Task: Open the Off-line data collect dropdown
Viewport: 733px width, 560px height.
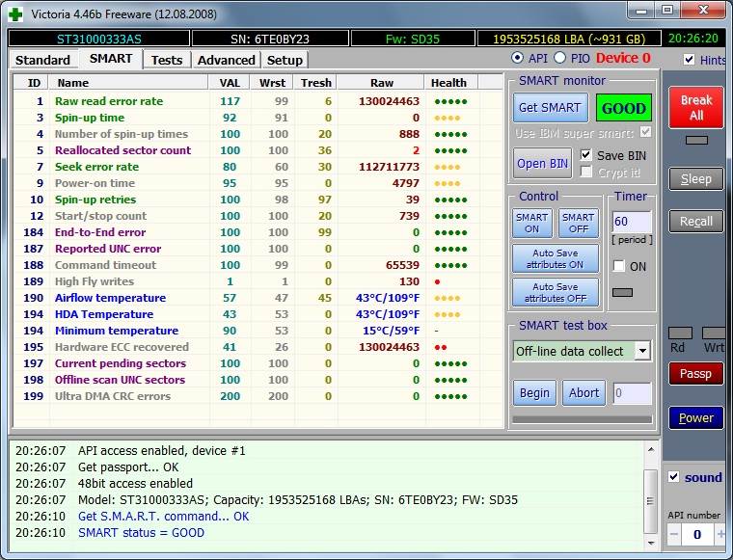Action: point(642,352)
